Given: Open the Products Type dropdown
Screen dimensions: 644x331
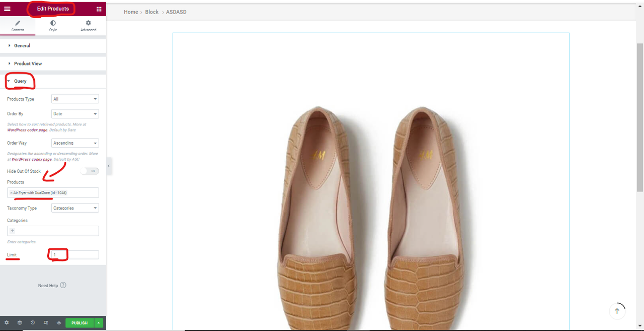Looking at the screenshot, I should tap(75, 99).
